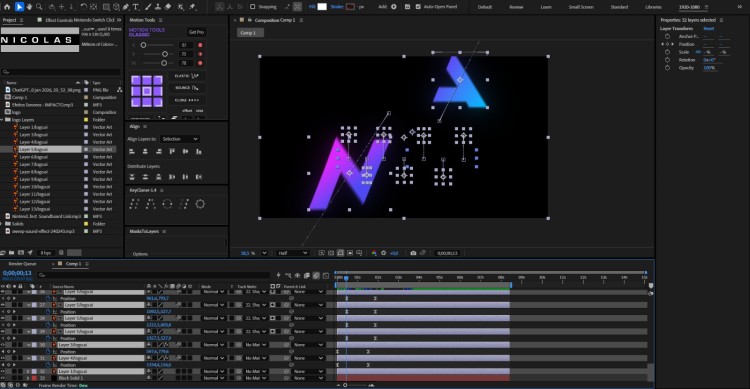Hide Black Solid 1 layer via eye icon
750x389 pixels.
tap(3, 378)
